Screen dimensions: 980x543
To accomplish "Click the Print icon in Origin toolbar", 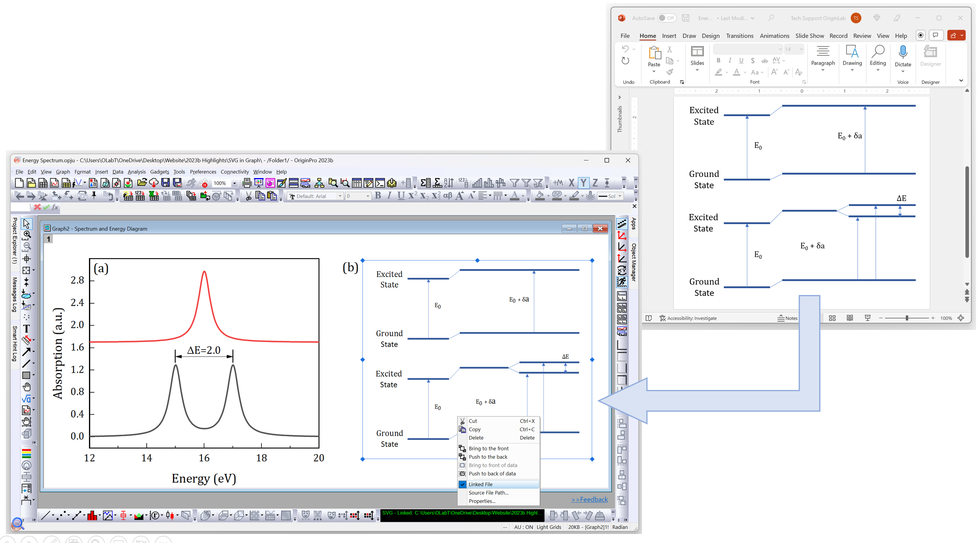I will coord(247,183).
